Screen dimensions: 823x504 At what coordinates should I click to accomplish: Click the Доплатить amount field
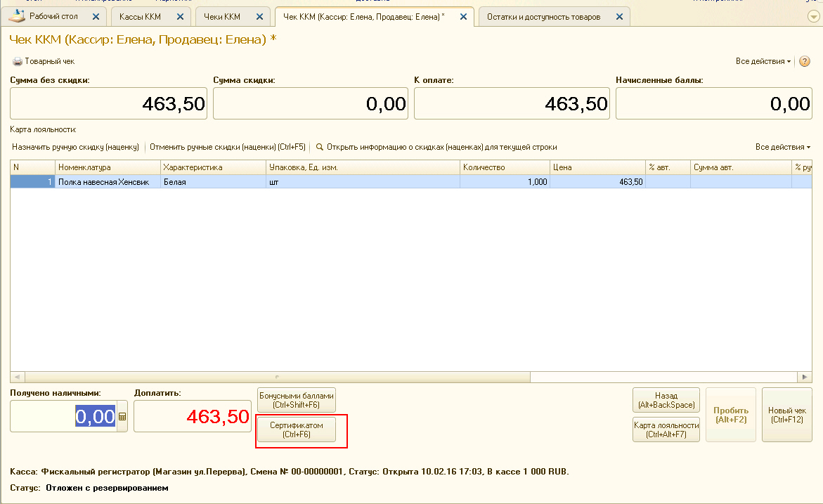193,416
